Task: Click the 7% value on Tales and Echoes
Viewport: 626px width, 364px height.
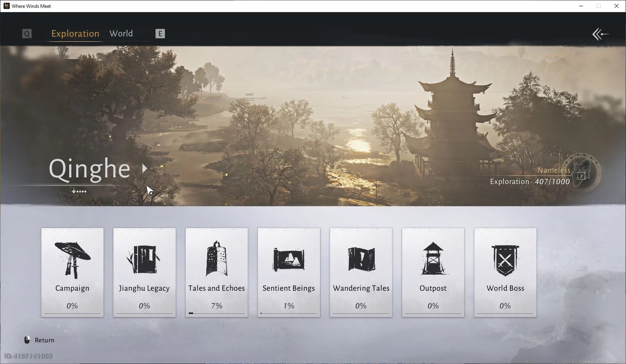Action: coord(216,306)
